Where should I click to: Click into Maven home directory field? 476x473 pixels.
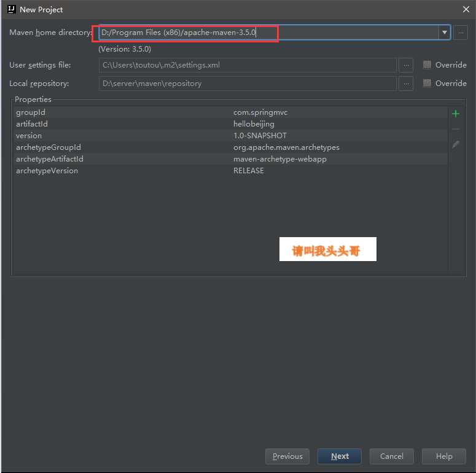click(268, 32)
